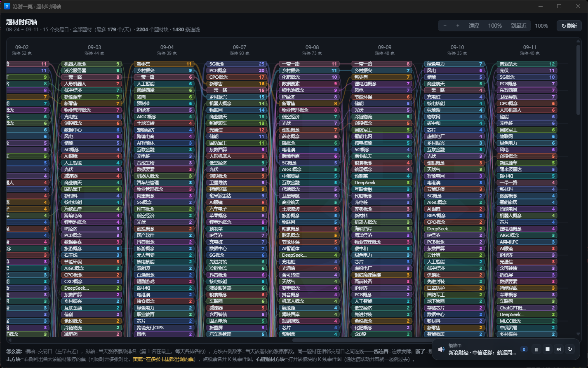Stop the news audio playback

coord(548,349)
